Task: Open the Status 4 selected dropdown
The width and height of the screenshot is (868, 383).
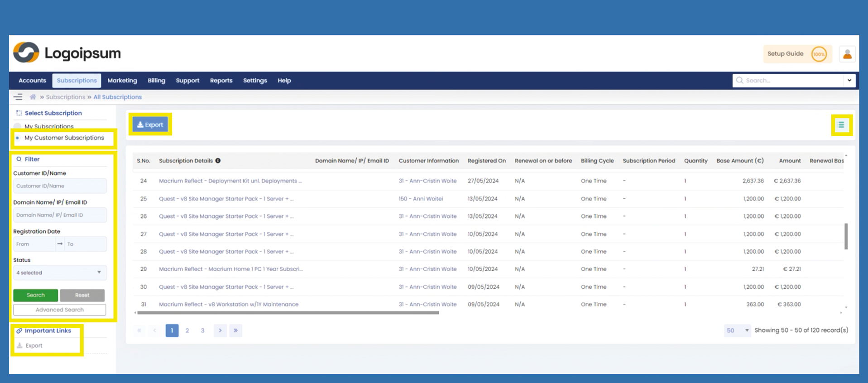Action: pos(60,273)
